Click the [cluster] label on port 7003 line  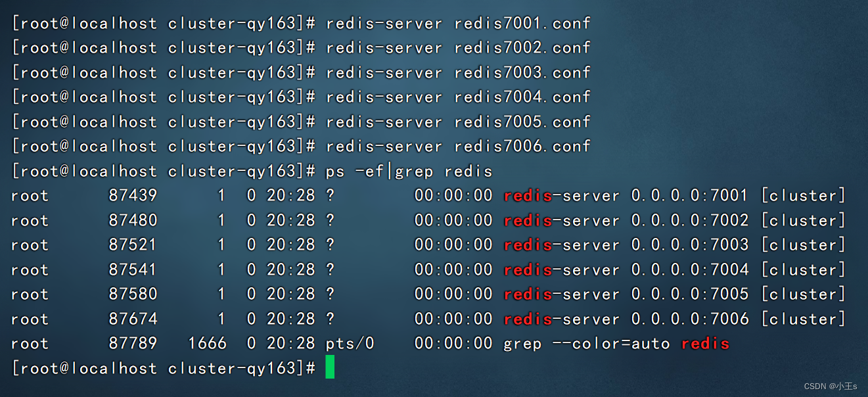click(802, 245)
